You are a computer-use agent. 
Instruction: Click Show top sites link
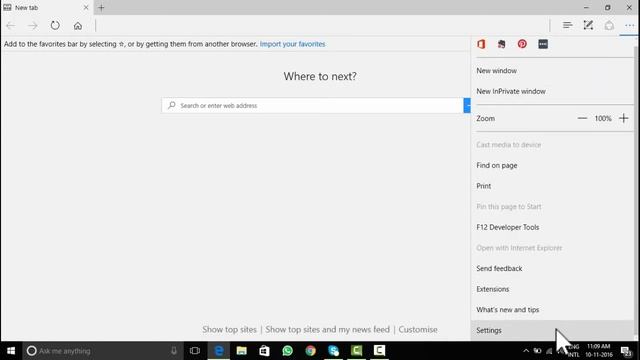(x=229, y=329)
